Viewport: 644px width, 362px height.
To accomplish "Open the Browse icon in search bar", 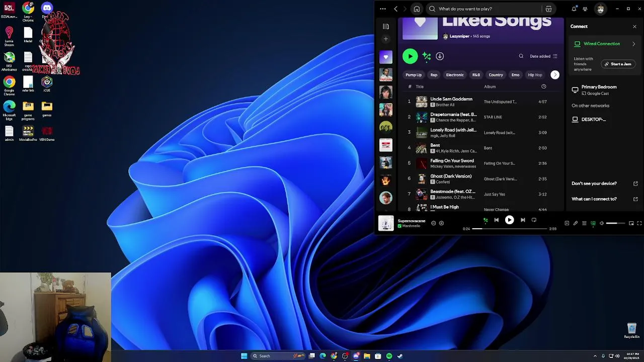I will tap(548, 9).
